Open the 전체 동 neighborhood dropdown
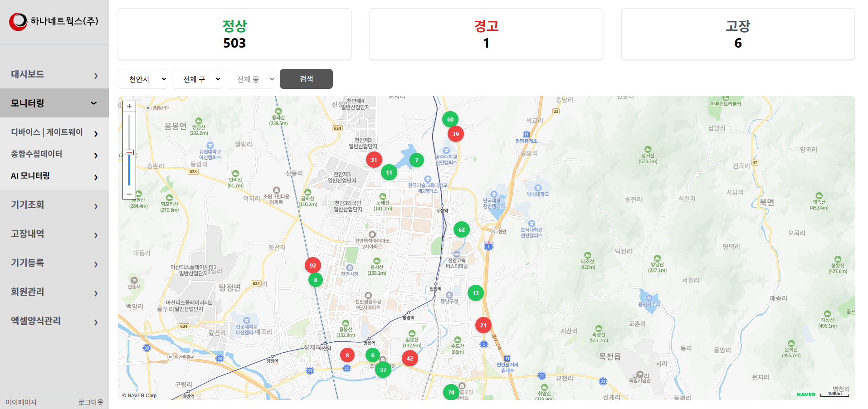 (251, 79)
